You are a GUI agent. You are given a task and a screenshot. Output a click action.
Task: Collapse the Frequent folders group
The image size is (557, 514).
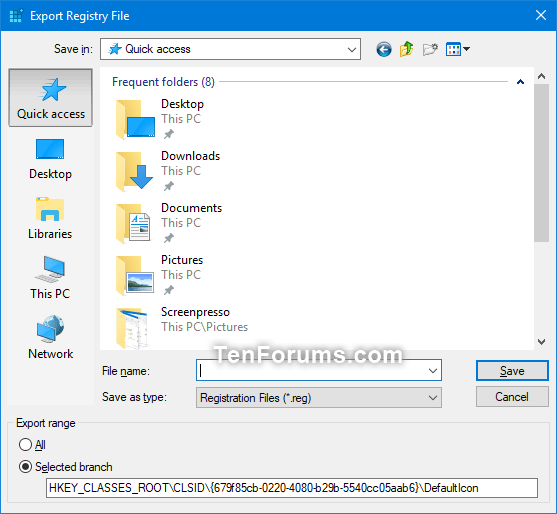520,82
